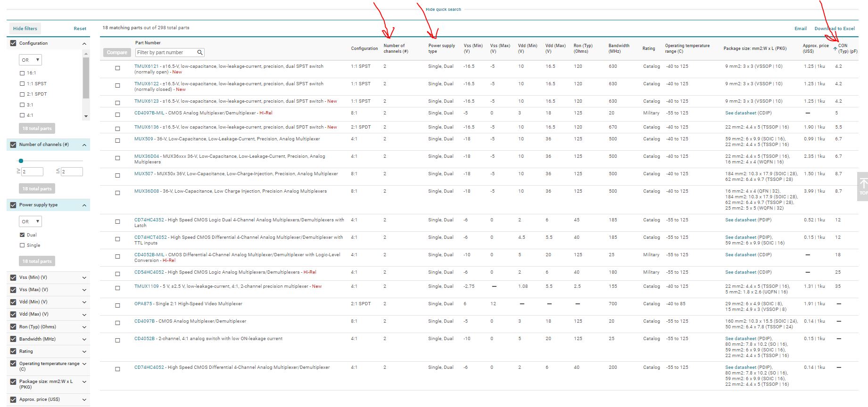Select the OPA875 row compare checkbox

point(118,305)
